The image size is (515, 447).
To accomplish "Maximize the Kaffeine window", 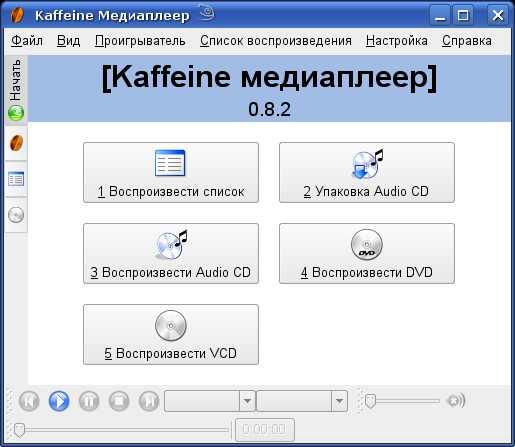I will tap(463, 15).
